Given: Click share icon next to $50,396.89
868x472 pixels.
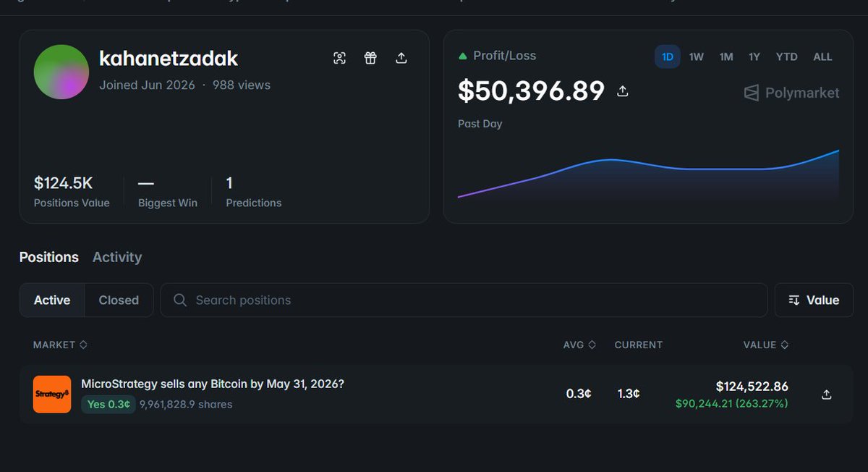Looking at the screenshot, I should pos(622,91).
